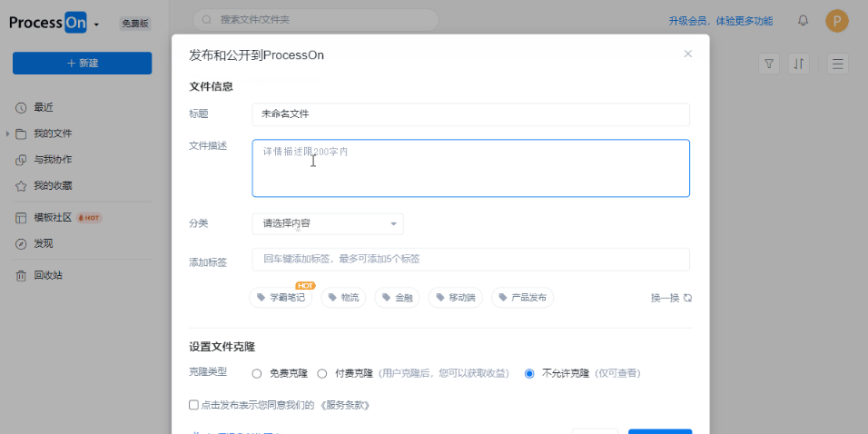Expand the ProcessOn logo dropdown arrow
This screenshot has width=868, height=434.
coord(96,25)
